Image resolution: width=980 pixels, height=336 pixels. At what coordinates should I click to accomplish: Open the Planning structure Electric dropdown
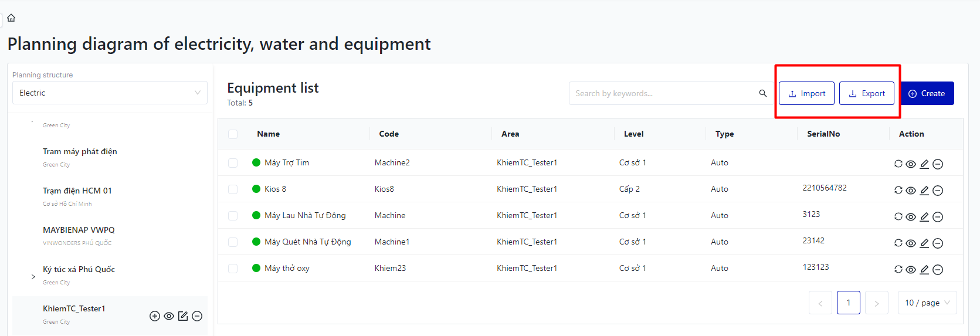click(x=110, y=93)
